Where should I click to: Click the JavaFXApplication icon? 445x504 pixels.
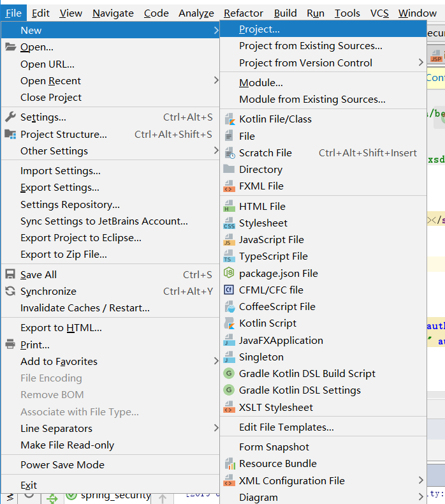click(x=229, y=340)
